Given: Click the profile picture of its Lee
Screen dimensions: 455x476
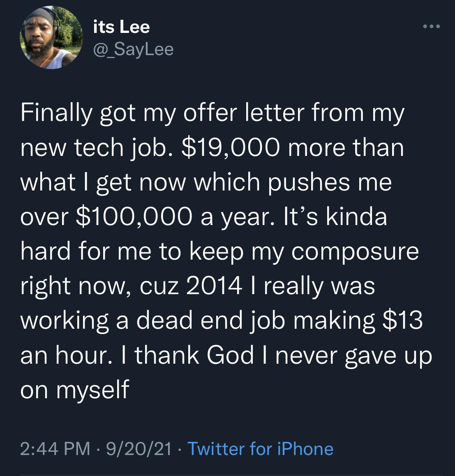Looking at the screenshot, I should click(x=51, y=38).
